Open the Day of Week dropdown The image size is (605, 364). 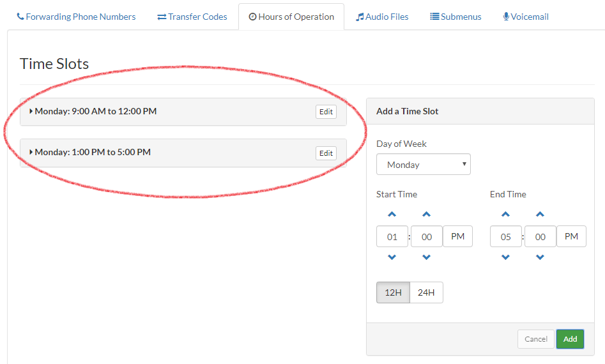pyautogui.click(x=424, y=164)
